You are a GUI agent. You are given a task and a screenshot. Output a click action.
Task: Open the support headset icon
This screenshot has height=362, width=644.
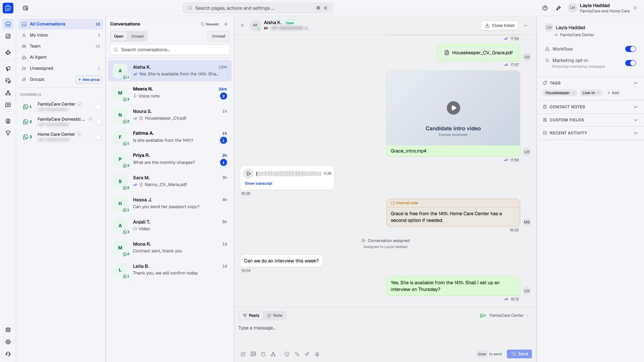coord(8,354)
